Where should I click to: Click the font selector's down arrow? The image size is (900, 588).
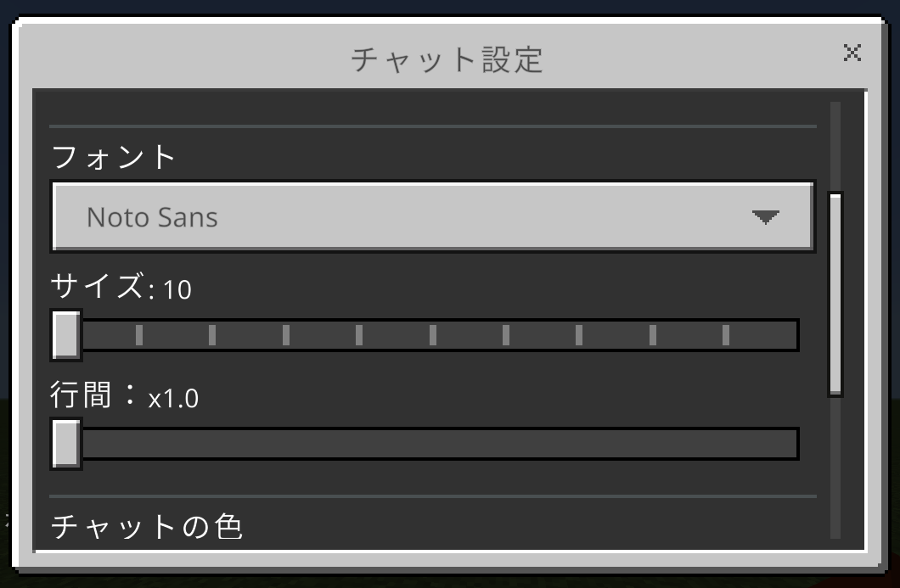click(x=765, y=217)
